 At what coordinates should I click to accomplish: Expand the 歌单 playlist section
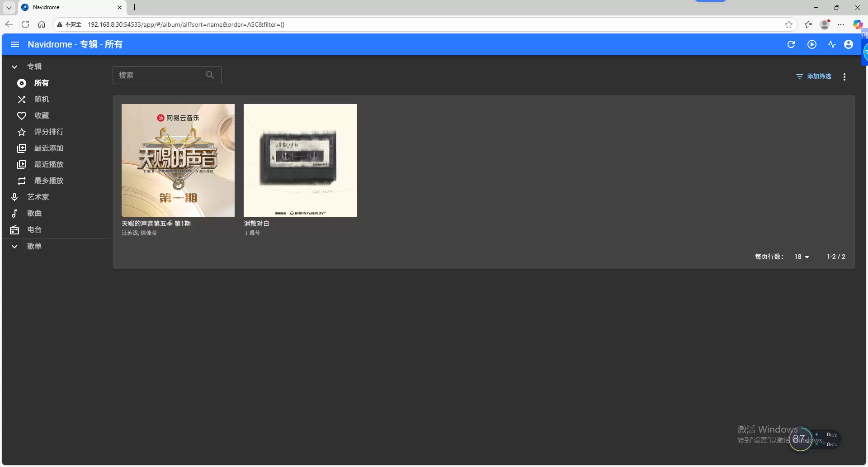[14, 247]
